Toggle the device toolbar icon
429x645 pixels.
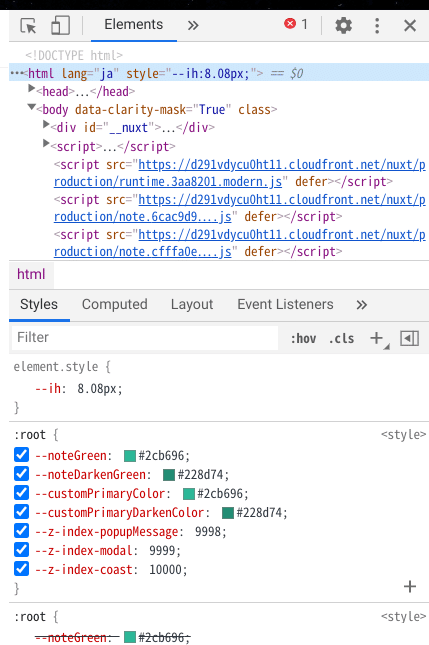pyautogui.click(x=60, y=25)
